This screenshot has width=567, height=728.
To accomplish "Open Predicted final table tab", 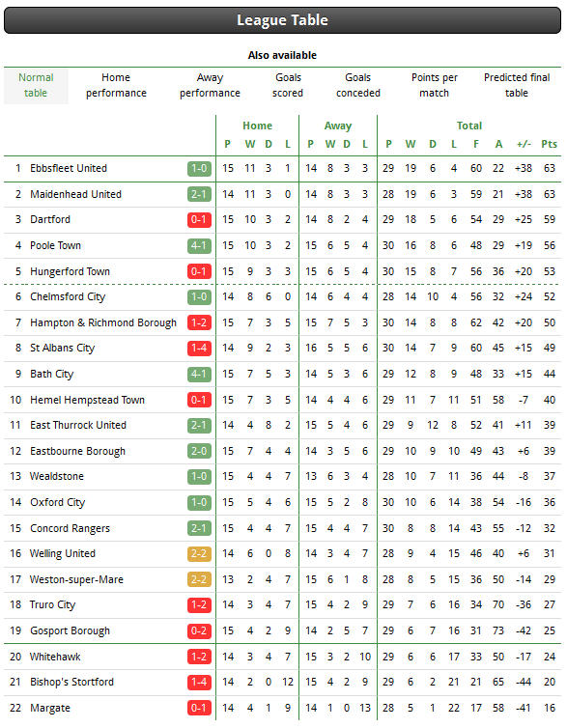I will (517, 85).
